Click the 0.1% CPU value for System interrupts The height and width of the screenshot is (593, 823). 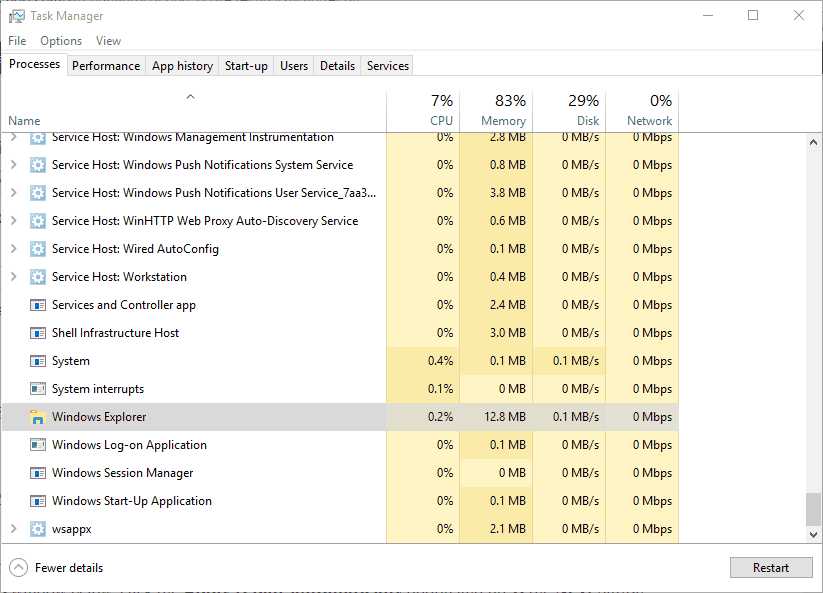pos(440,389)
